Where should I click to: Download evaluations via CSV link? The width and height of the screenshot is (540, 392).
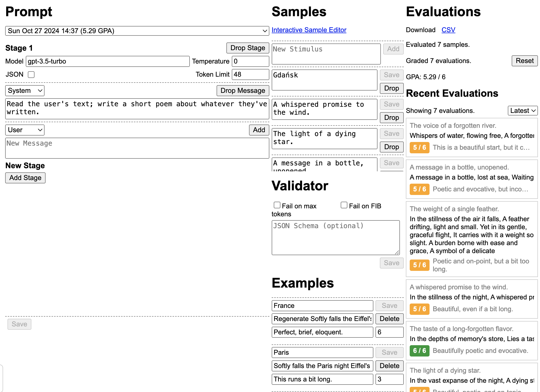pos(448,30)
